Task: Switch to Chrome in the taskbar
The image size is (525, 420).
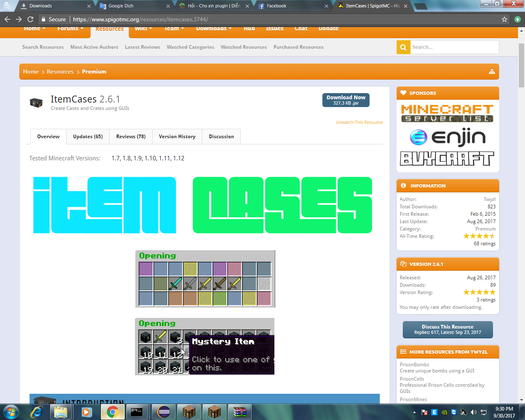Action: 112,412
